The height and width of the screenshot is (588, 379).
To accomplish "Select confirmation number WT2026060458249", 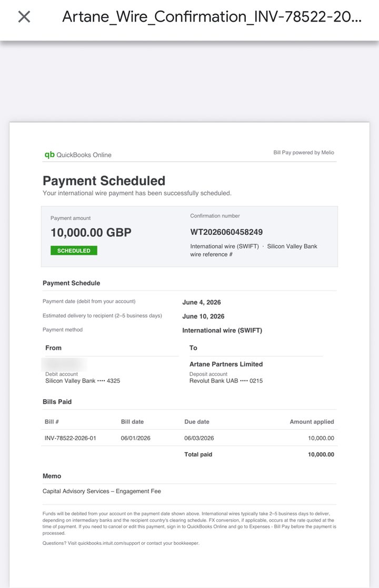I will (x=226, y=232).
